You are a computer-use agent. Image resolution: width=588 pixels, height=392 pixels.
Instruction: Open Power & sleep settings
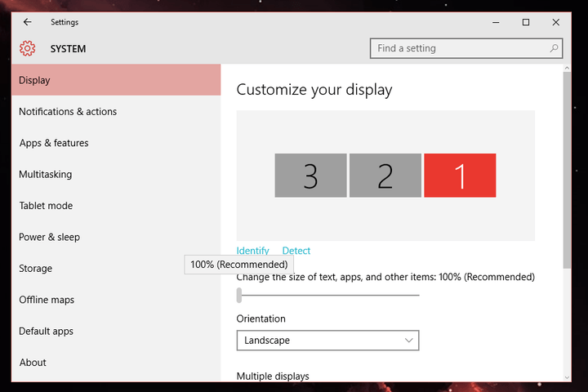[x=116, y=237]
